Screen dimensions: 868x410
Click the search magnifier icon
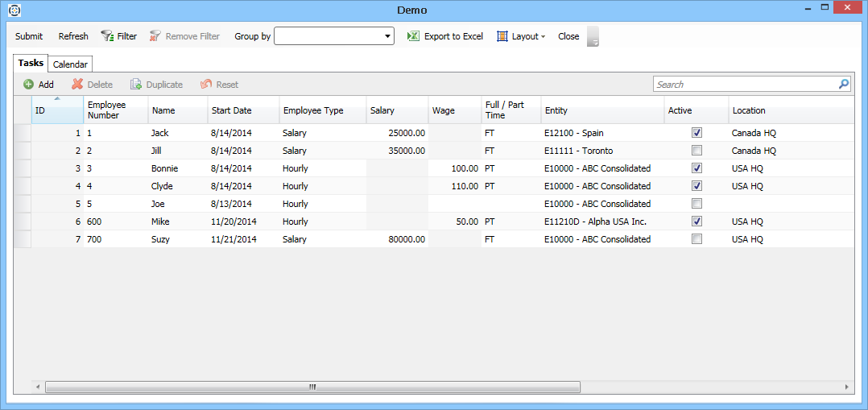[x=843, y=84]
